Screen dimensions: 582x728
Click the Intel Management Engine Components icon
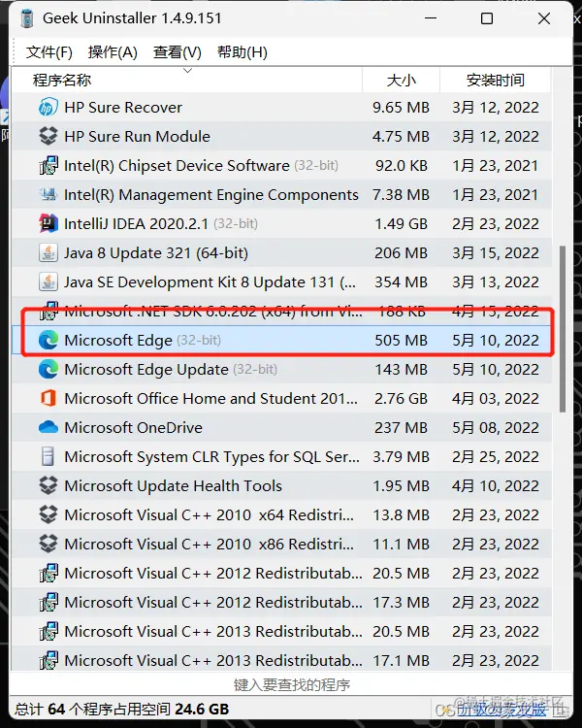tap(48, 194)
